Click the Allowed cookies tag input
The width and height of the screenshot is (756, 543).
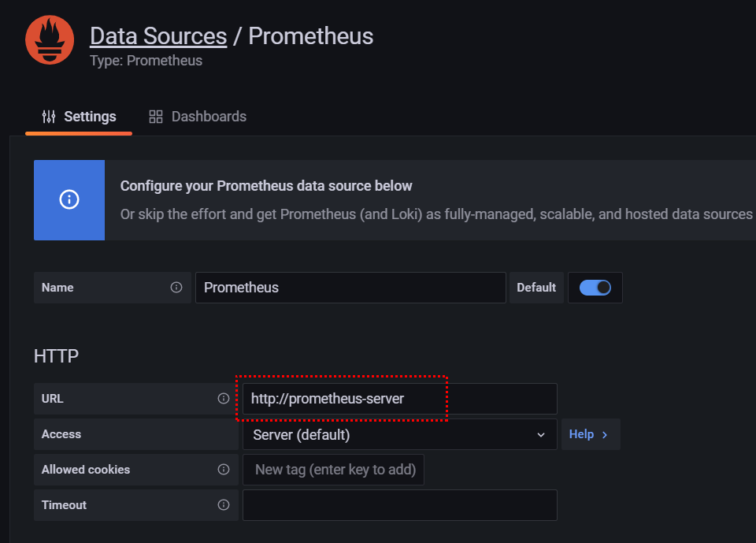click(335, 470)
